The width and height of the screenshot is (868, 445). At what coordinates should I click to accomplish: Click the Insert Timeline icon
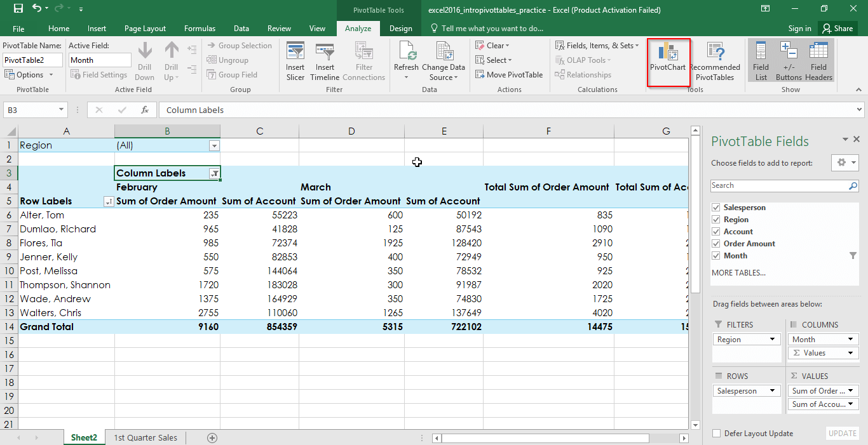325,62
